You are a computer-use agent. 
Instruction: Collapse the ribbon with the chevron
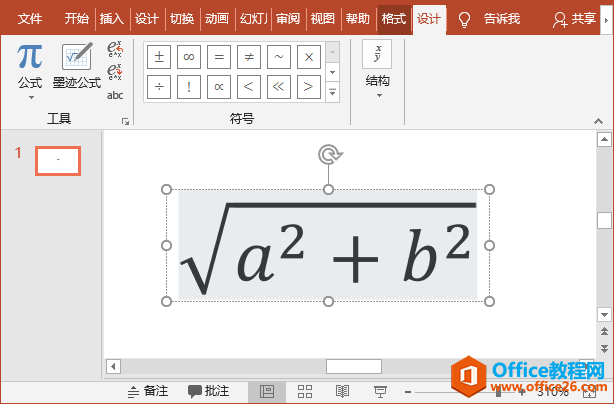[x=598, y=121]
